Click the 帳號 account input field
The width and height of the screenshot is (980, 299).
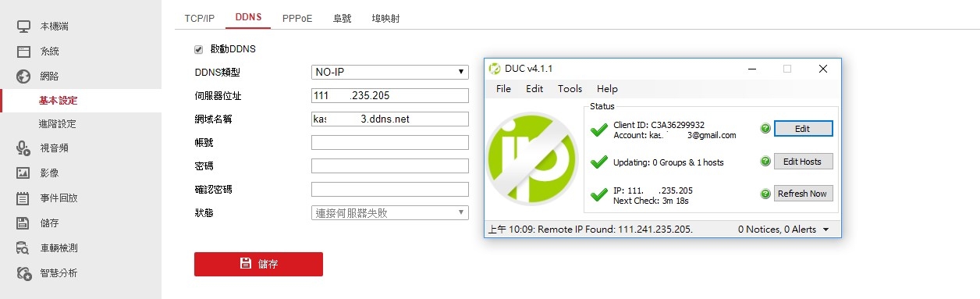[390, 142]
